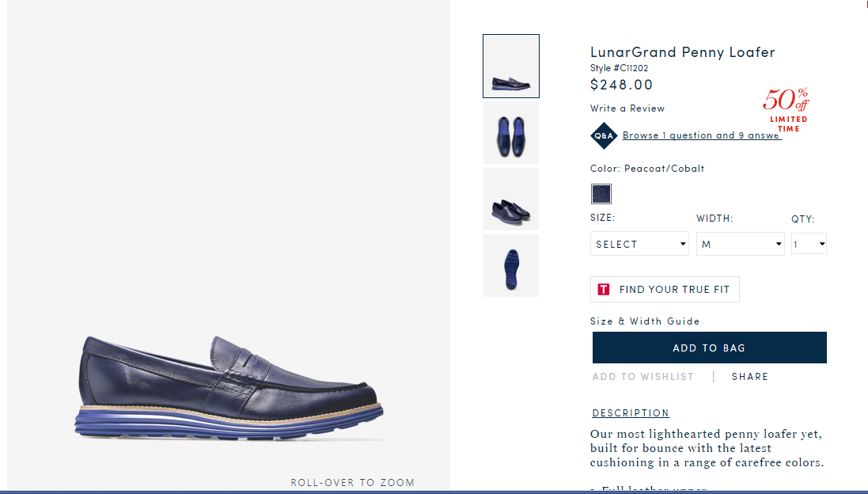Click the 50% off limited time badge

coord(787,109)
